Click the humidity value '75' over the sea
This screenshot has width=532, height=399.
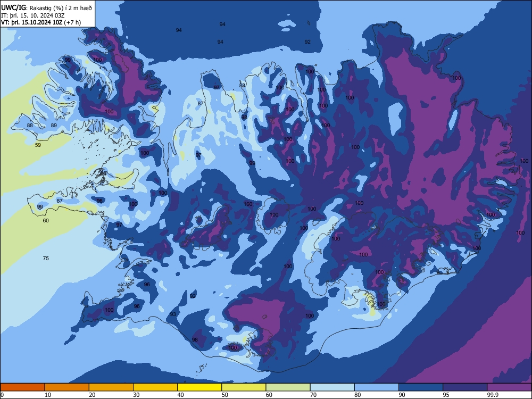[46, 258]
